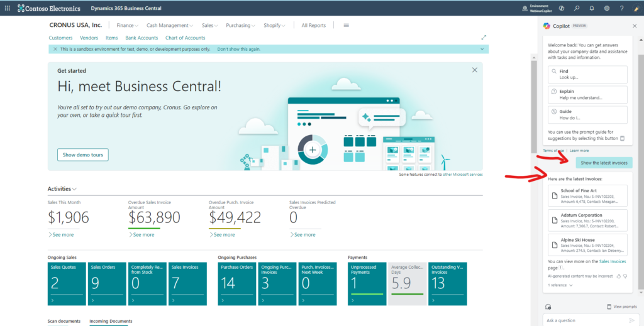644x326 pixels.
Task: Open the notifications bell
Action: (x=592, y=8)
